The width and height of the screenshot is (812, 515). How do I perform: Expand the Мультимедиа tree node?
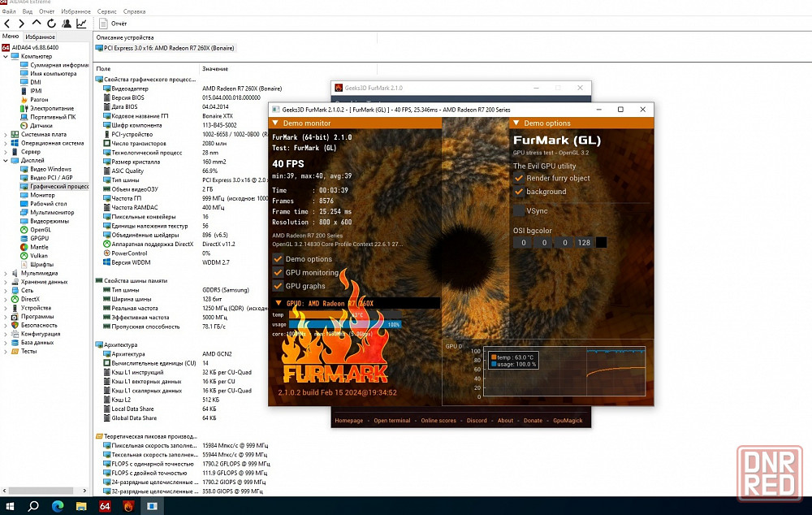5,273
